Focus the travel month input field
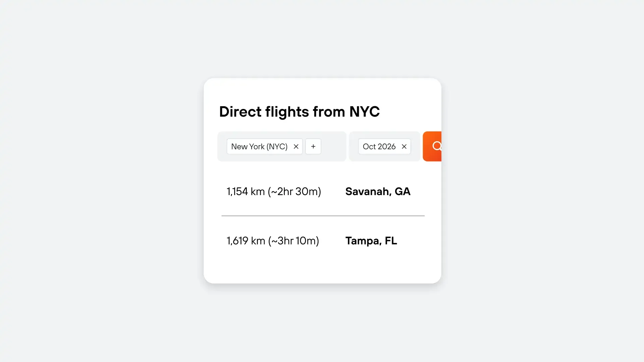Image resolution: width=644 pixels, height=362 pixels. click(x=384, y=146)
